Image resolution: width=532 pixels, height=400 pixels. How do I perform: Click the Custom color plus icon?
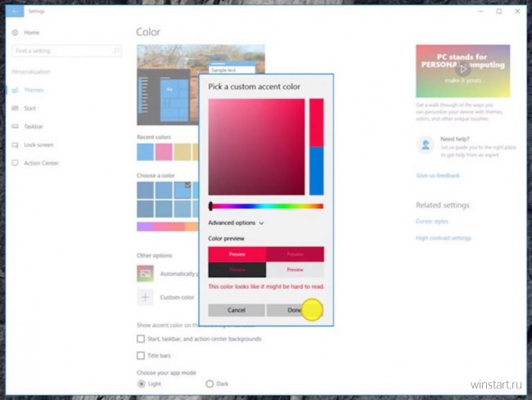click(x=145, y=297)
